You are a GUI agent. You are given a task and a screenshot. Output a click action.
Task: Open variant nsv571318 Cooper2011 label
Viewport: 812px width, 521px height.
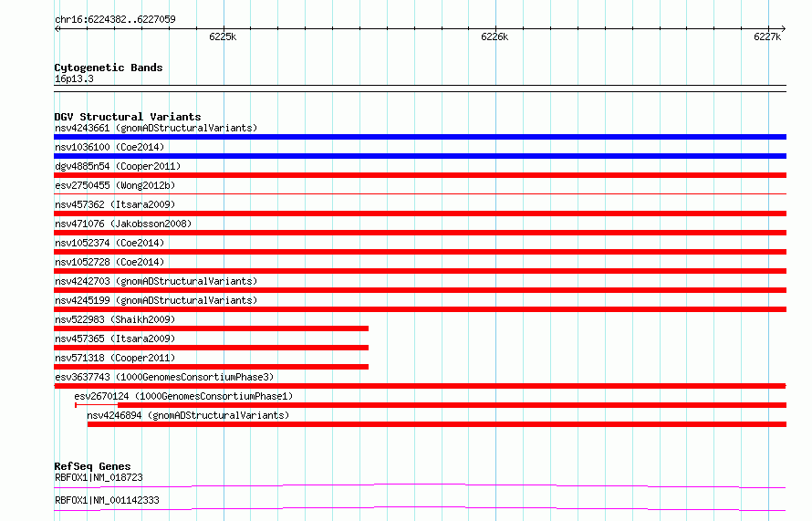point(115,358)
